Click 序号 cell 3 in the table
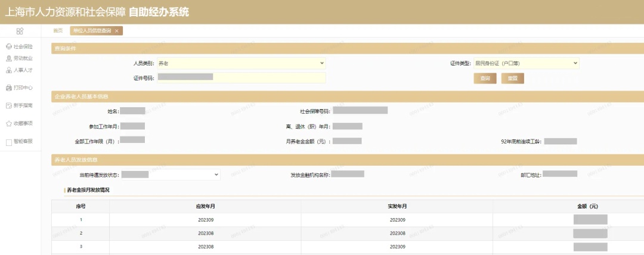 pos(81,247)
